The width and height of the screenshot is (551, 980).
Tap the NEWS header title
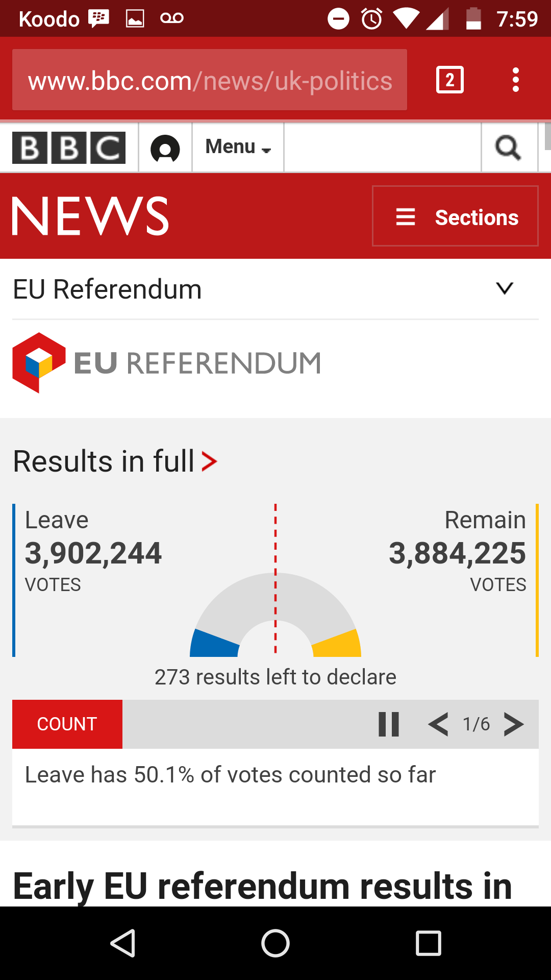tap(90, 216)
